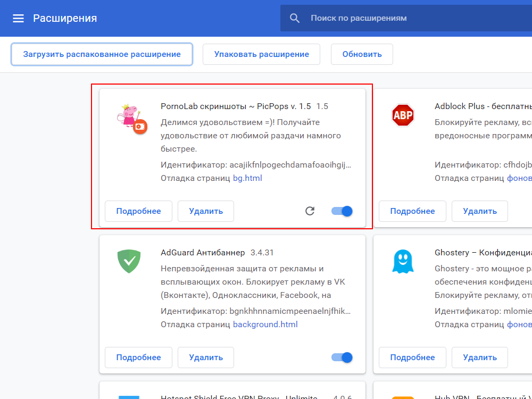The width and height of the screenshot is (532, 399).
Task: Open the bg.html debug link
Action: tap(247, 178)
